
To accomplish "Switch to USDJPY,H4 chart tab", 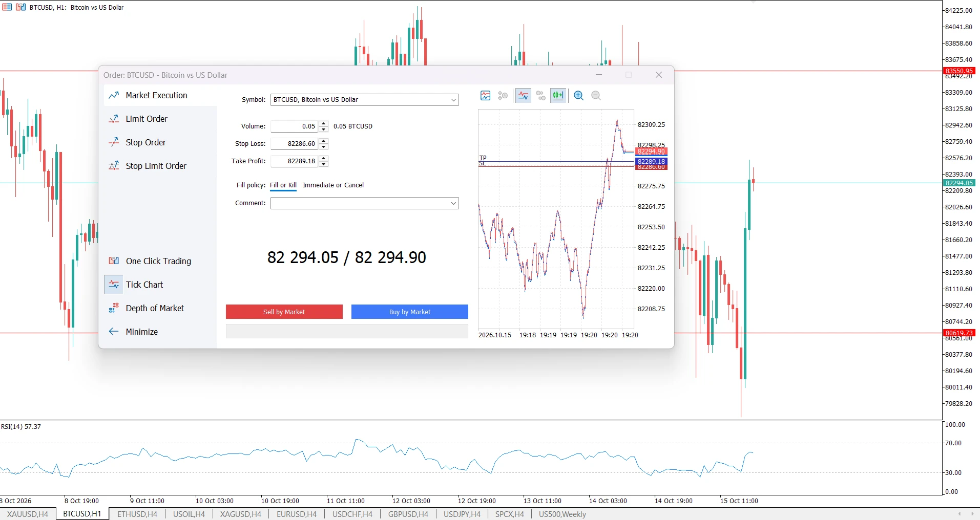I will click(462, 514).
